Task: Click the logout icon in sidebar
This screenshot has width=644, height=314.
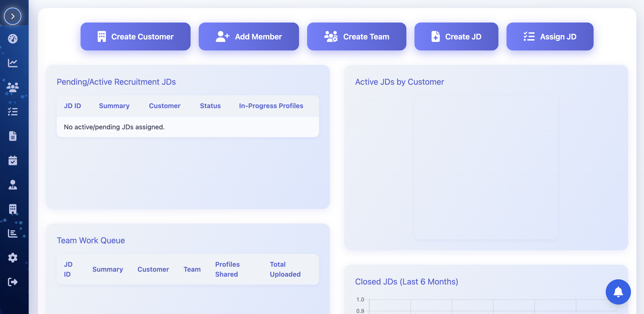Action: tap(13, 282)
